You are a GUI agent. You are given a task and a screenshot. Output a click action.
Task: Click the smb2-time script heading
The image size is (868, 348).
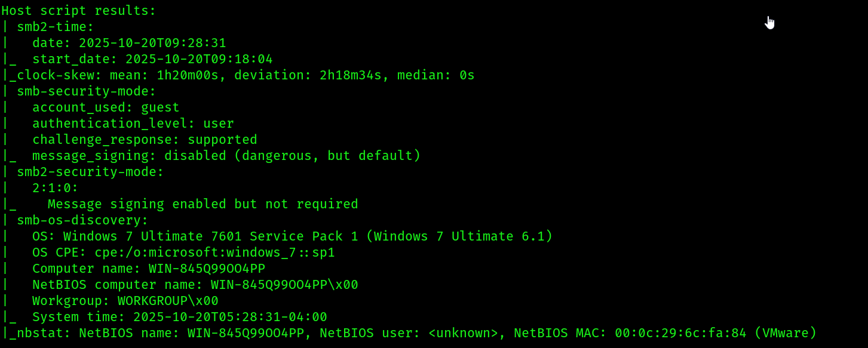coord(56,27)
